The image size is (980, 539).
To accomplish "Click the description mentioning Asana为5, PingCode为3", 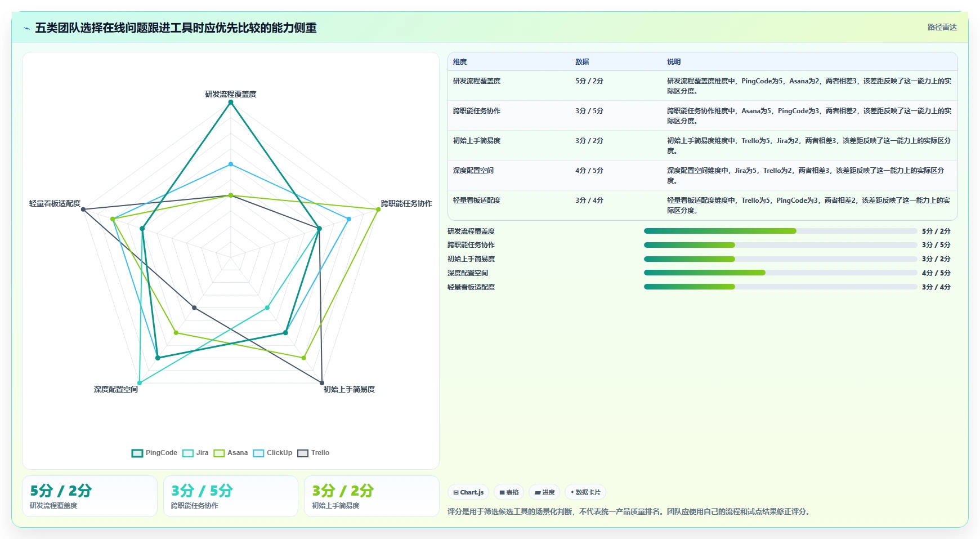I will [x=809, y=116].
